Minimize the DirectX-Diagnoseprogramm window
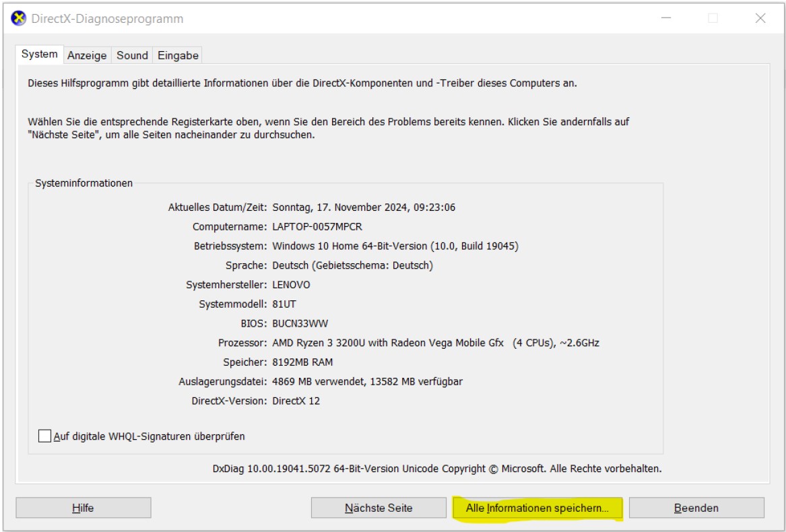This screenshot has width=786, height=532. [x=665, y=19]
